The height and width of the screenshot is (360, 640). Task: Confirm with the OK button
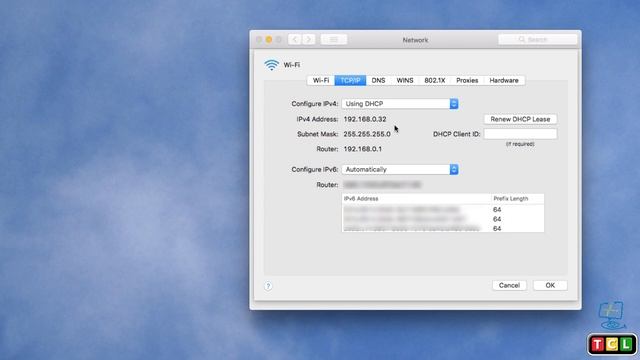[x=550, y=285]
